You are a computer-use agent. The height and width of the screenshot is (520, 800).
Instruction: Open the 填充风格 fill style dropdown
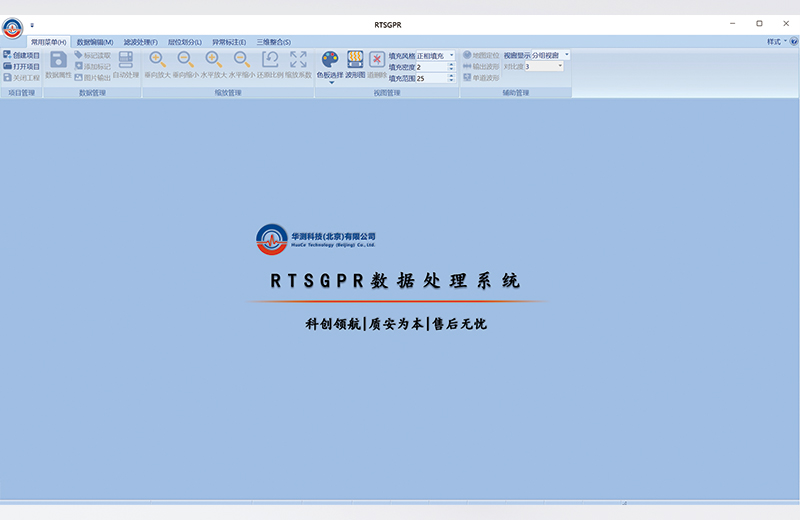click(x=451, y=55)
